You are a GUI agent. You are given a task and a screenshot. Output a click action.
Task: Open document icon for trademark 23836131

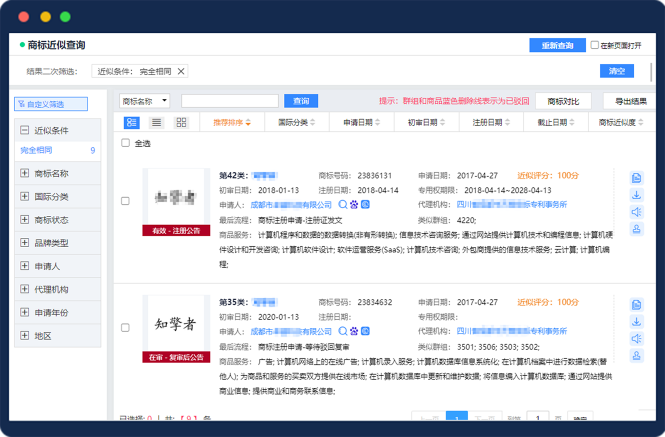tap(637, 178)
